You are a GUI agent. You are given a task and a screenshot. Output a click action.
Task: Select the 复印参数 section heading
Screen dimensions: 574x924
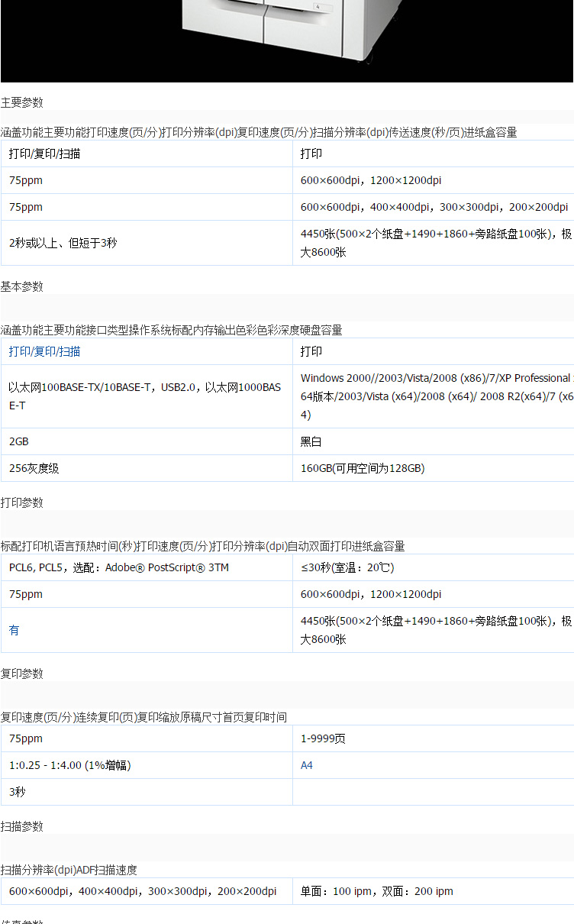(22, 674)
